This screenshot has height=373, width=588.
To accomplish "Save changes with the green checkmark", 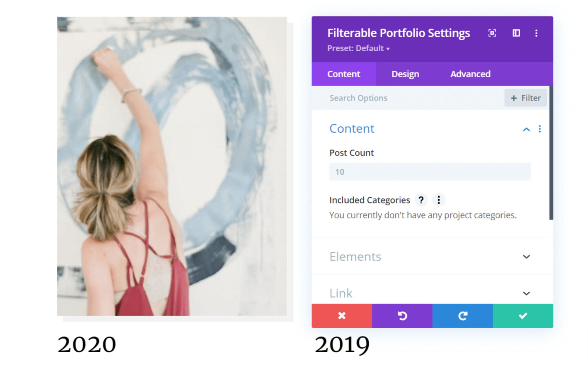I will click(x=523, y=316).
